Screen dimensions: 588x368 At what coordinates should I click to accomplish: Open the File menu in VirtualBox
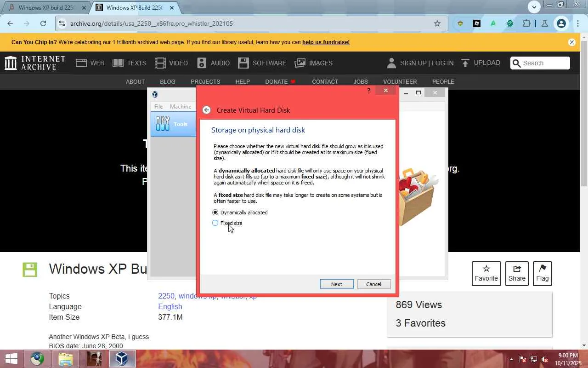(158, 106)
